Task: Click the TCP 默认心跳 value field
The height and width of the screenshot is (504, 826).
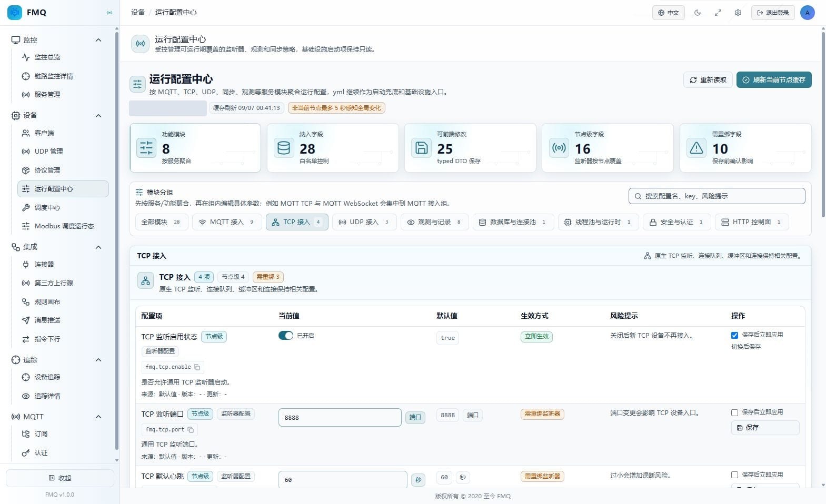Action: (343, 479)
